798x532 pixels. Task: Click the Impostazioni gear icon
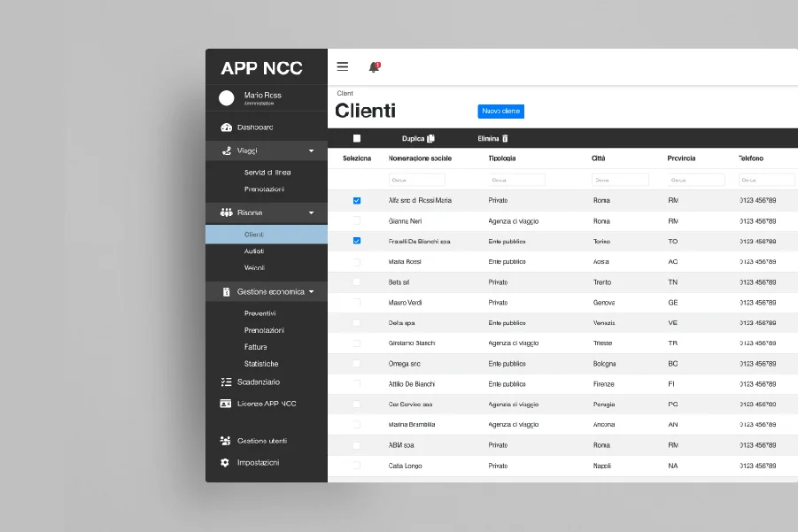coord(225,463)
